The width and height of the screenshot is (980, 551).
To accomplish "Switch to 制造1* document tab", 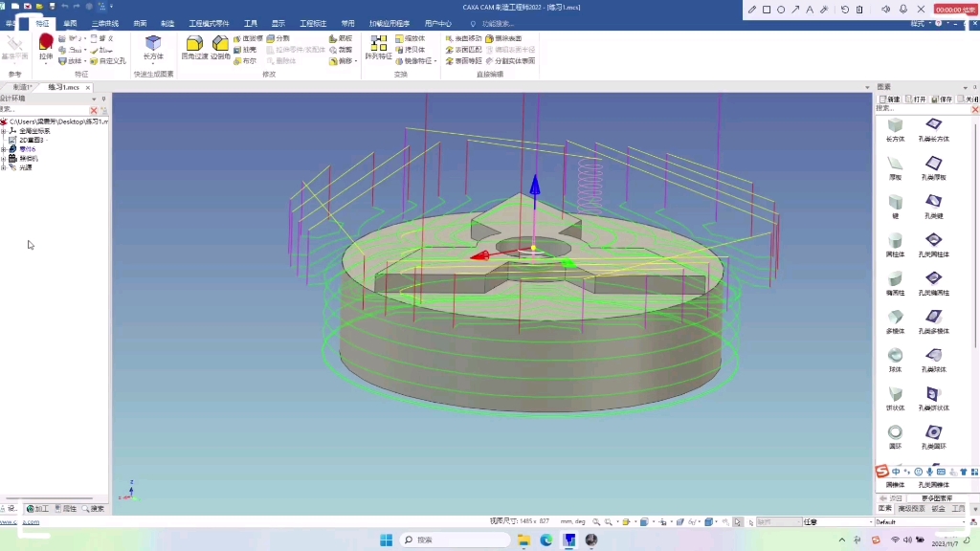I will pos(22,87).
